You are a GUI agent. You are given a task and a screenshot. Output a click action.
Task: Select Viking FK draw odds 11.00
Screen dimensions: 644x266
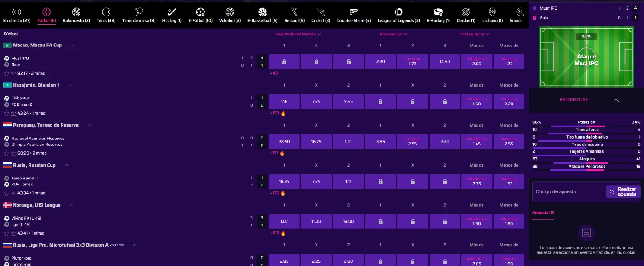click(x=316, y=221)
